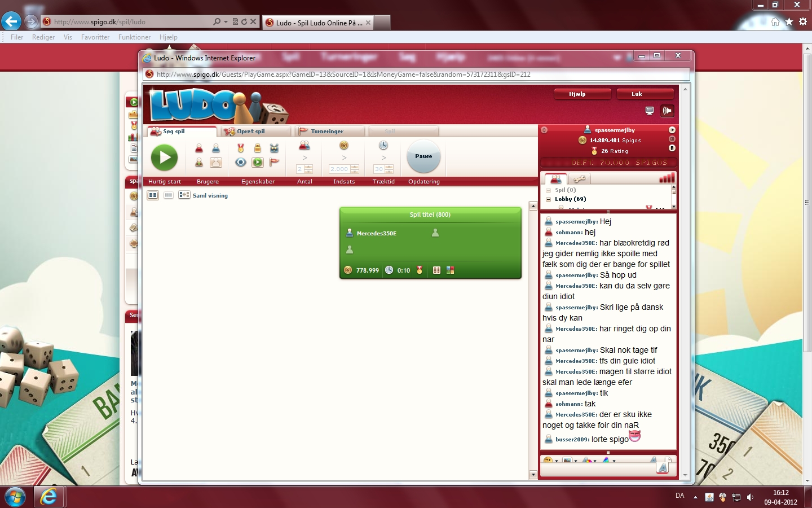Open the text color dropdown in chat
Screen dimensions: 812x508
[589, 461]
